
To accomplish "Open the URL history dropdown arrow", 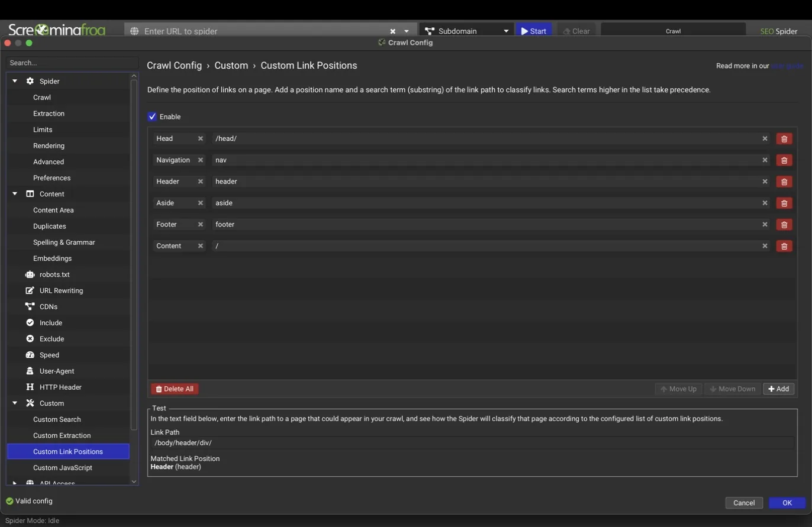I will 407,31.
